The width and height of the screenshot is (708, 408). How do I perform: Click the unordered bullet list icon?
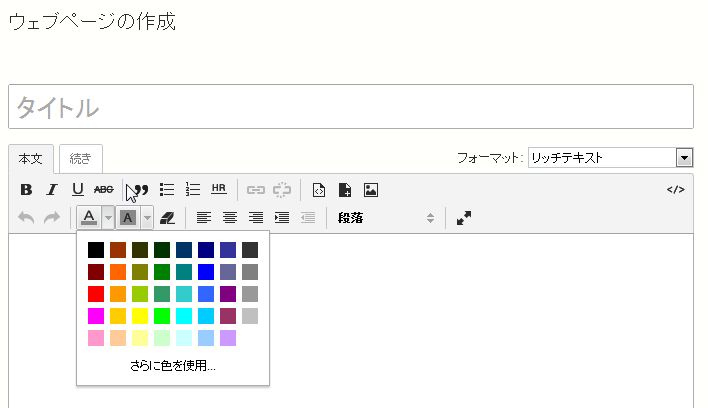coord(167,190)
